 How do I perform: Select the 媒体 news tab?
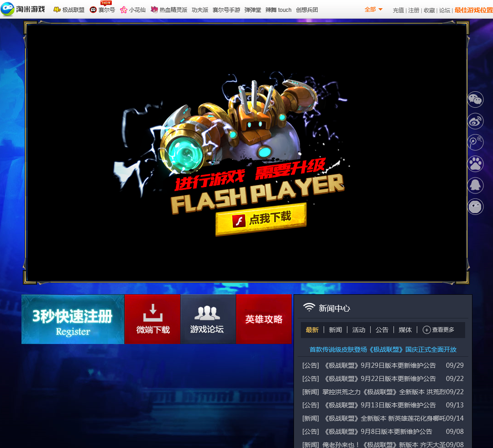[405, 330]
